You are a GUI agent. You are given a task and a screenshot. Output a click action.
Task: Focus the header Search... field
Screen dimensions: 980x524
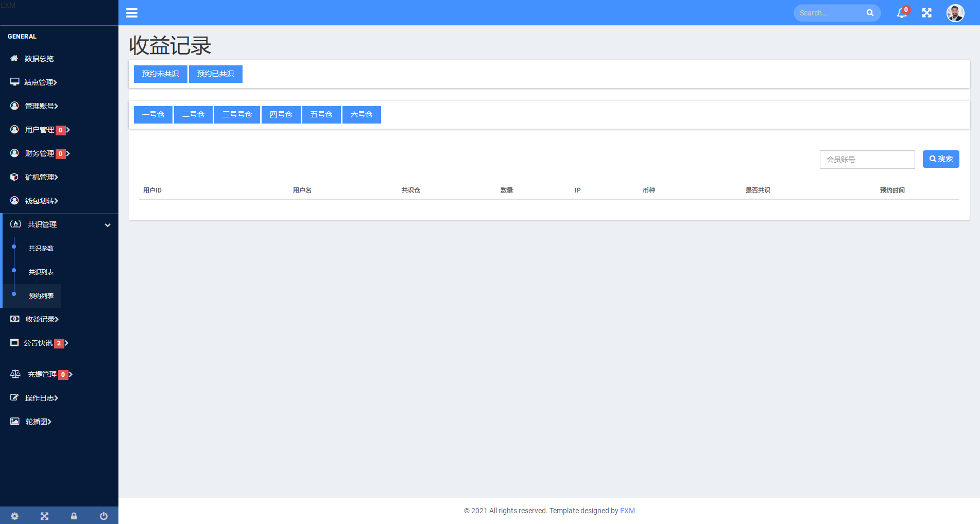(x=831, y=13)
